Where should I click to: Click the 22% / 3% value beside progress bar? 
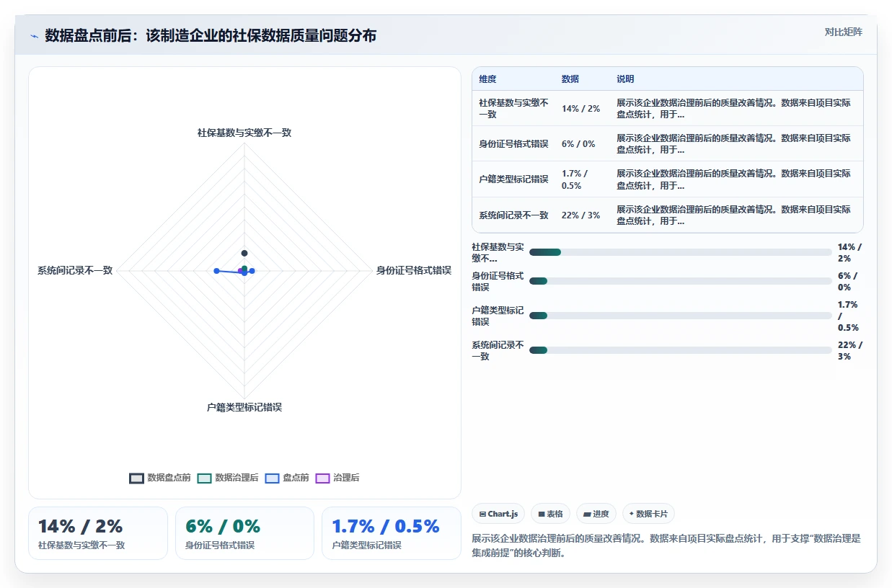pyautogui.click(x=849, y=350)
